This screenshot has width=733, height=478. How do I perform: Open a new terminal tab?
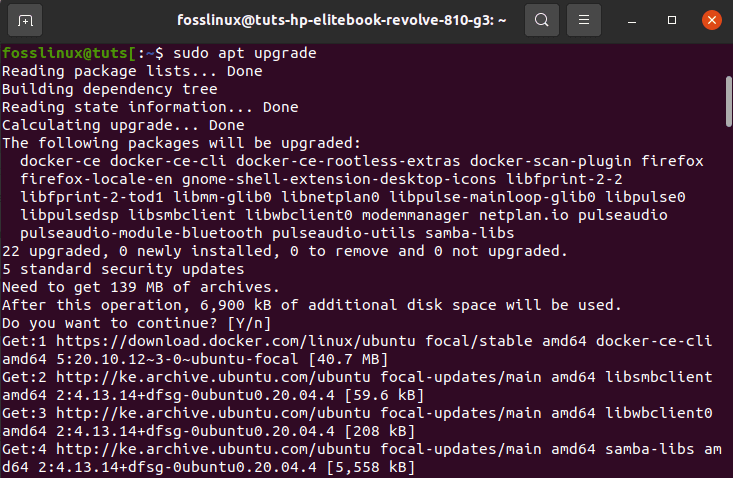[x=25, y=20]
